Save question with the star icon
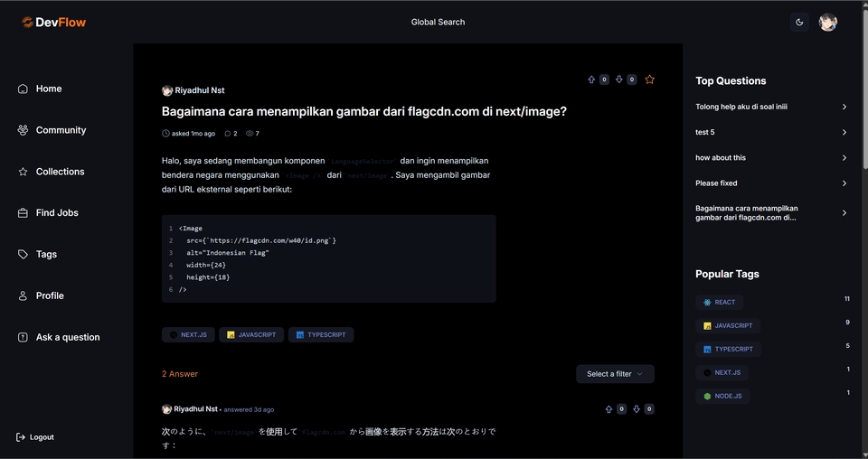 point(649,80)
